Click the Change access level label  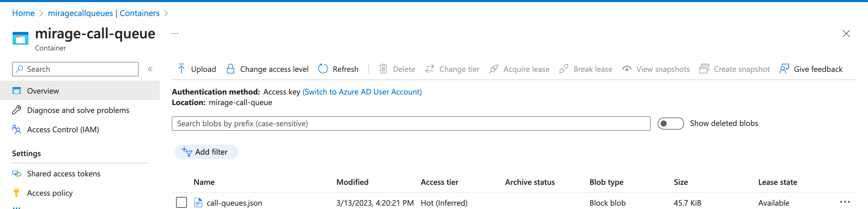pyautogui.click(x=274, y=69)
